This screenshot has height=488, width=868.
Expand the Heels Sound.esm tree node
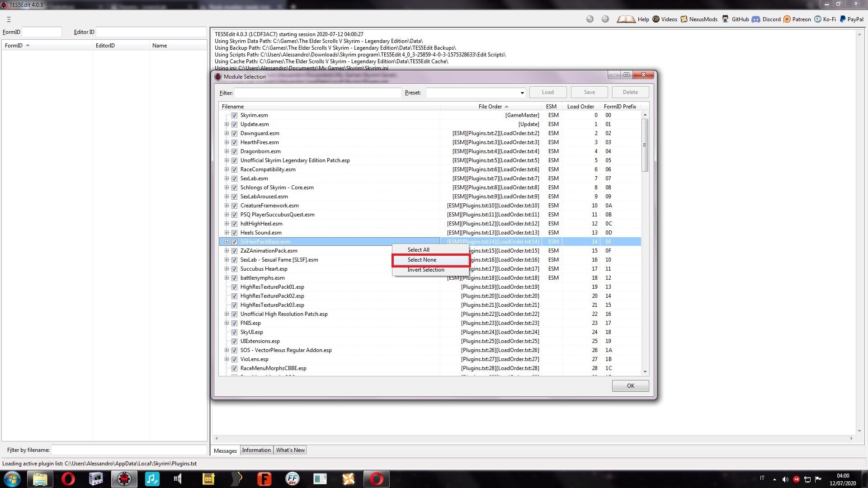(226, 233)
